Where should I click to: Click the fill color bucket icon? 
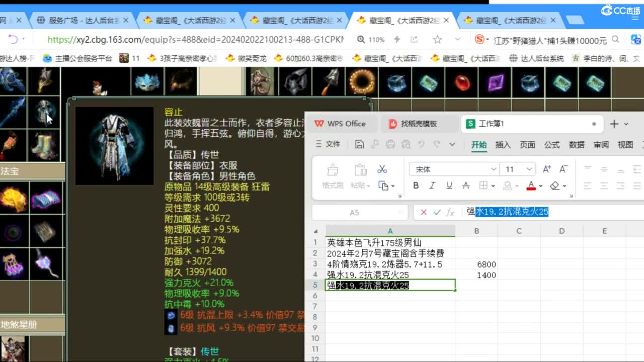point(508,186)
